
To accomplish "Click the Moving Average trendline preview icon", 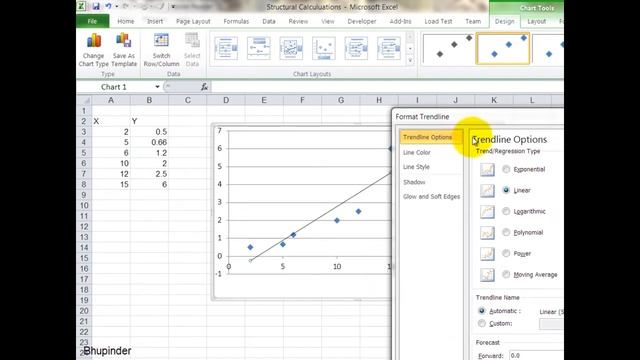I will pos(487,275).
